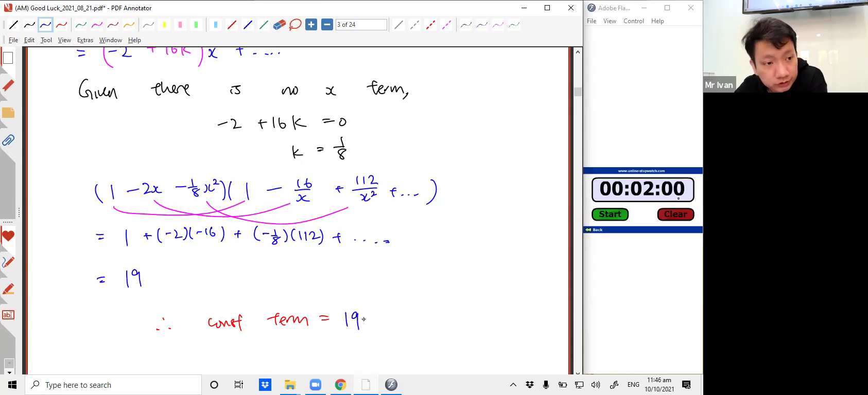Select the gray dashed line tool

(414, 25)
